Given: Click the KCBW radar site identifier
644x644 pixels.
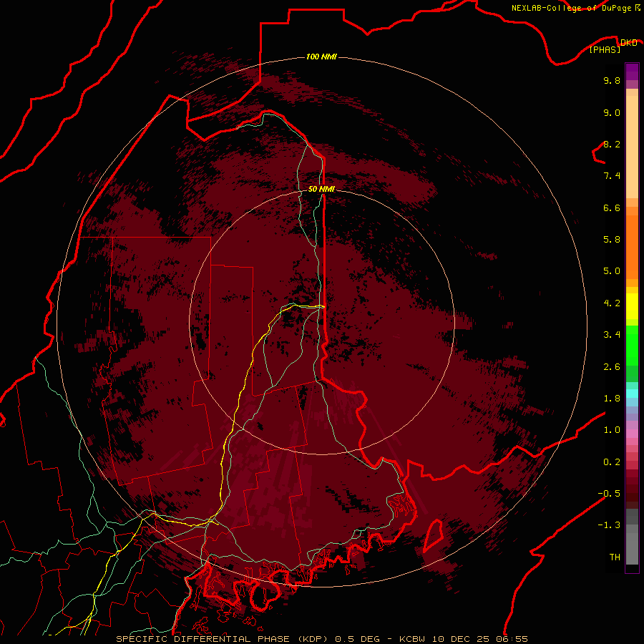Looking at the screenshot, I should point(411,639).
